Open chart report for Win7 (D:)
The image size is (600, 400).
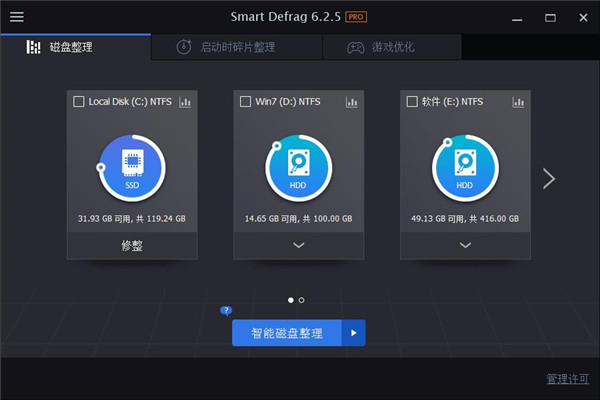coord(352,102)
